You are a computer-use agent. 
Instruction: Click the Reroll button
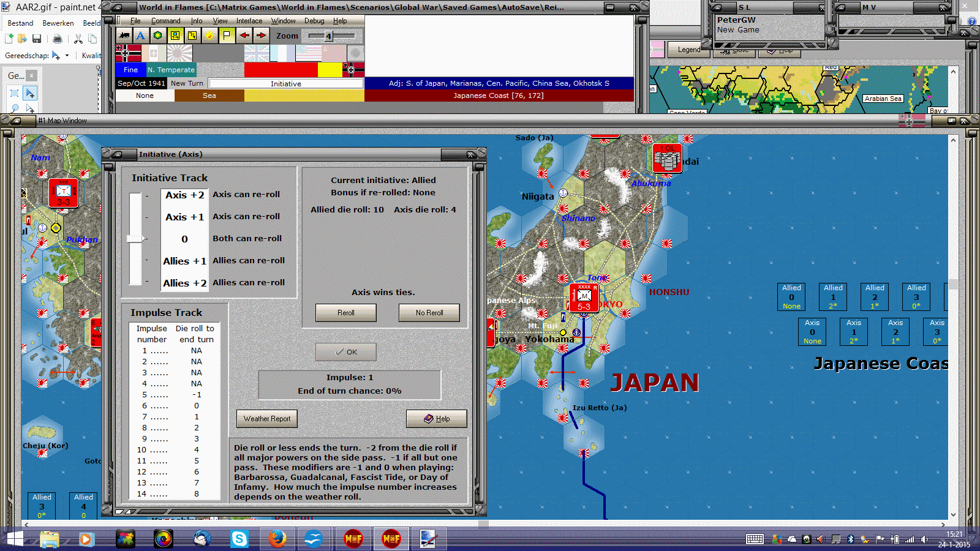346,313
